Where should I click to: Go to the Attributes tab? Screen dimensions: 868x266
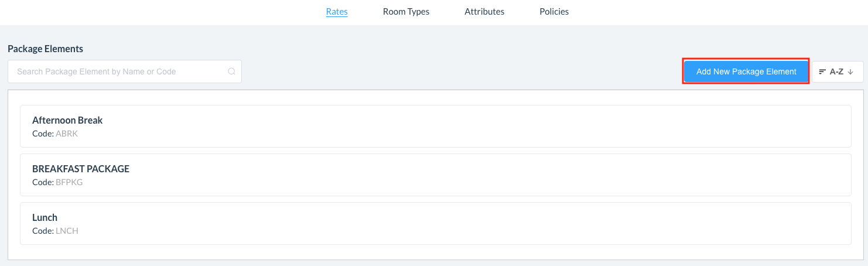pyautogui.click(x=484, y=12)
